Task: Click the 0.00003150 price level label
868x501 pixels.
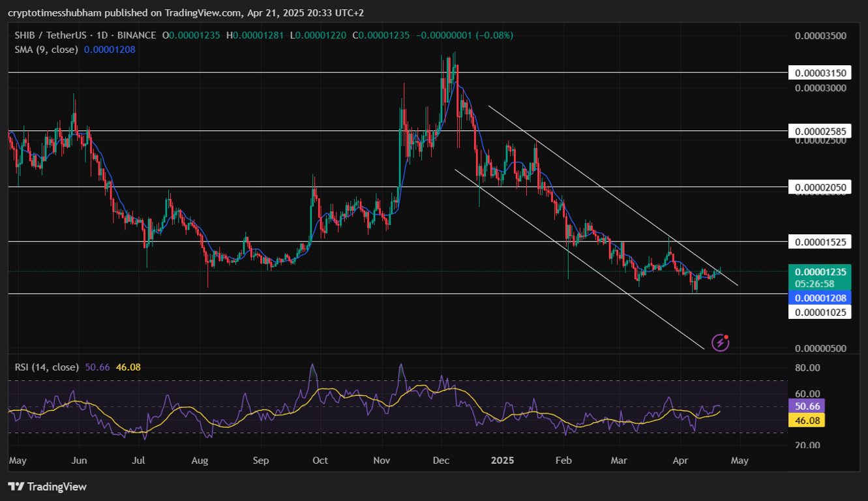Action: click(x=820, y=72)
